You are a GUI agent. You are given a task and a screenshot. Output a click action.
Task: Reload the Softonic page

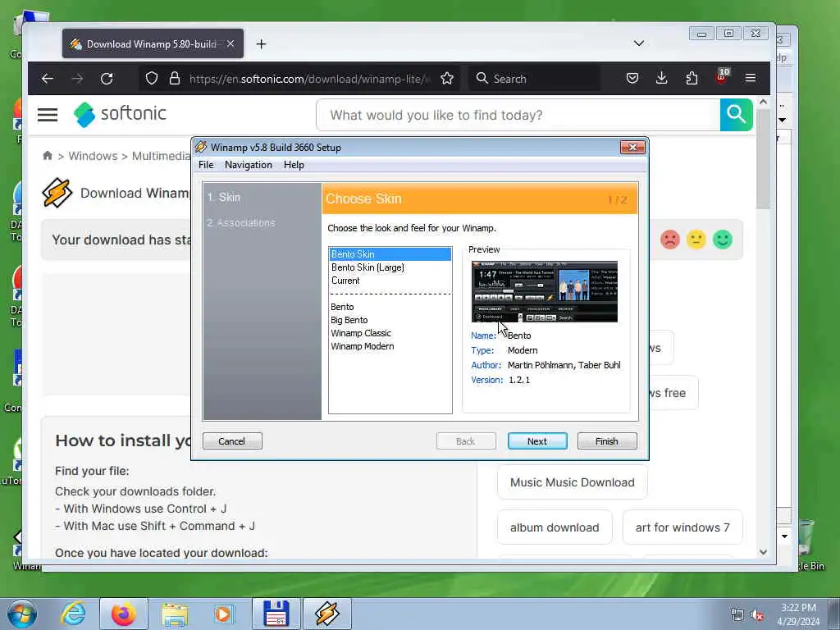[107, 79]
